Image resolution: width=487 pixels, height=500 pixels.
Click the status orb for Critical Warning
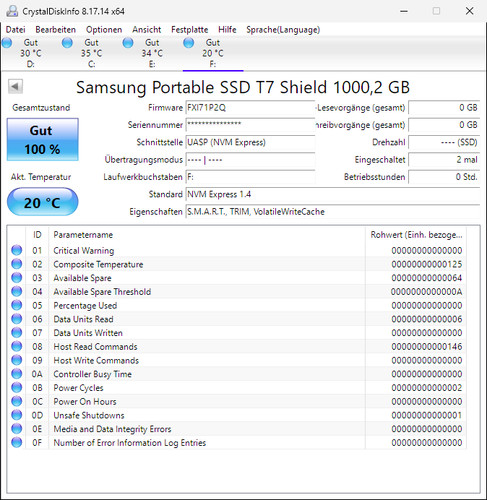tap(17, 250)
